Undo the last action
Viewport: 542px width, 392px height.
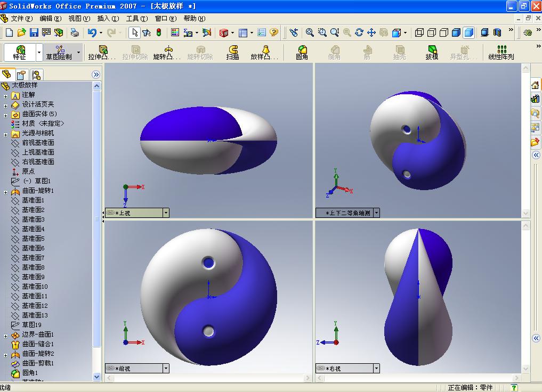coord(92,32)
